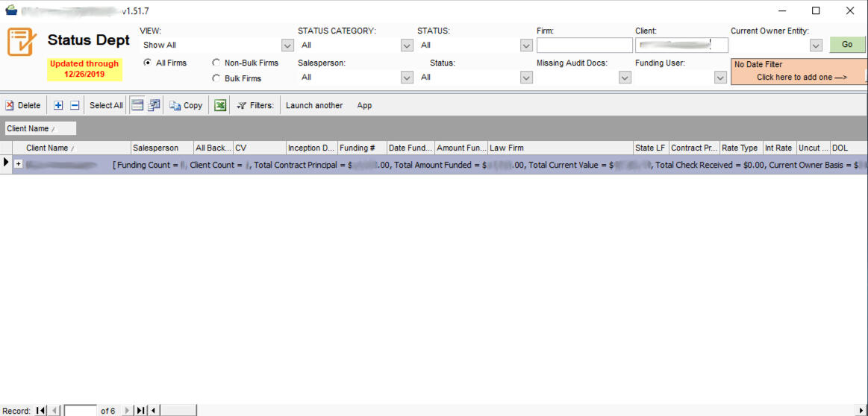
Task: Expand the grouped client row
Action: point(19,164)
